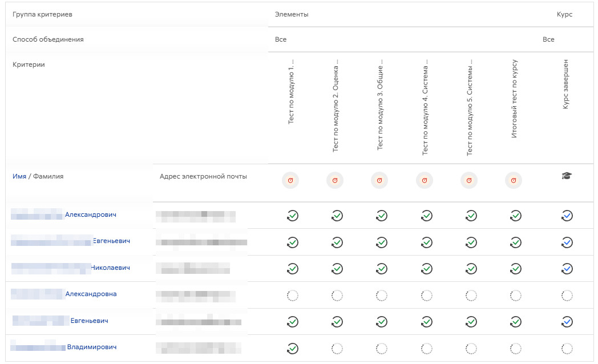Click Александрович's blue course completed mark
The height and width of the screenshot is (364, 598).
coord(567,216)
